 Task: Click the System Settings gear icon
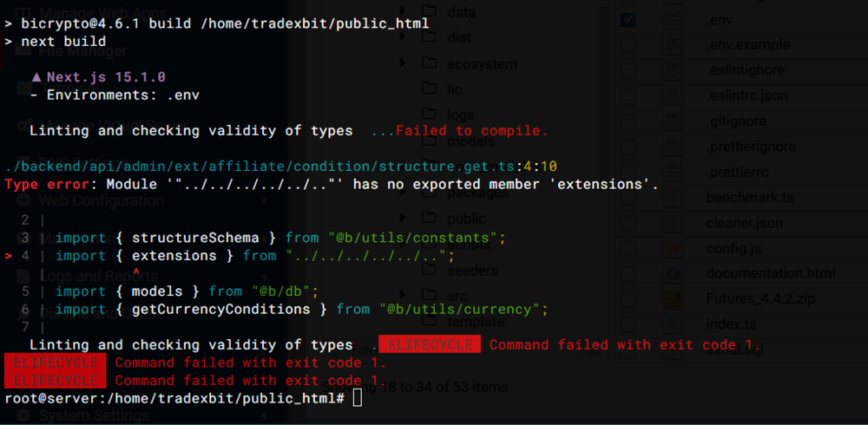pyautogui.click(x=23, y=415)
